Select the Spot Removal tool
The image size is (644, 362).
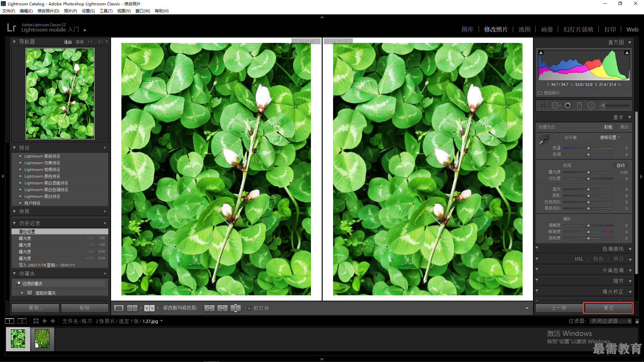tap(556, 106)
